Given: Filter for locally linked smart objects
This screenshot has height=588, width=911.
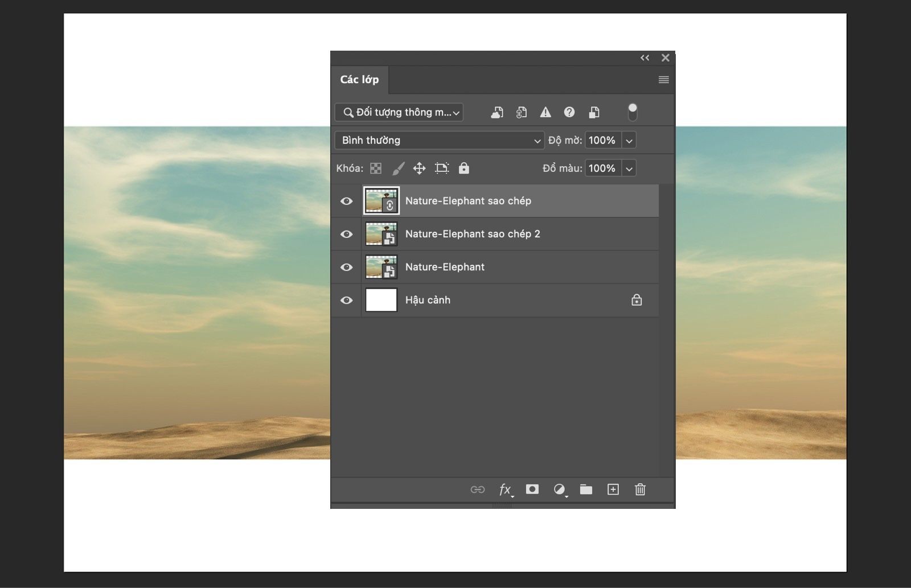Looking at the screenshot, I should 522,112.
